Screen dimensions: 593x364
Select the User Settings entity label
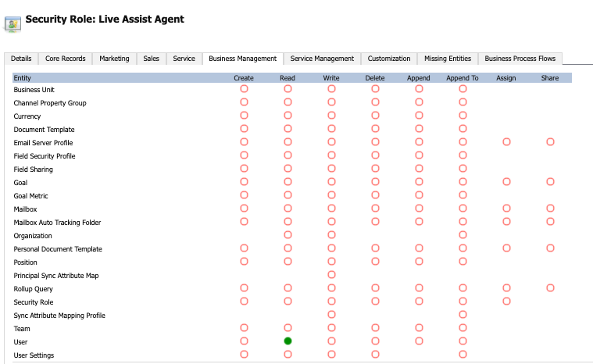pyautogui.click(x=34, y=355)
